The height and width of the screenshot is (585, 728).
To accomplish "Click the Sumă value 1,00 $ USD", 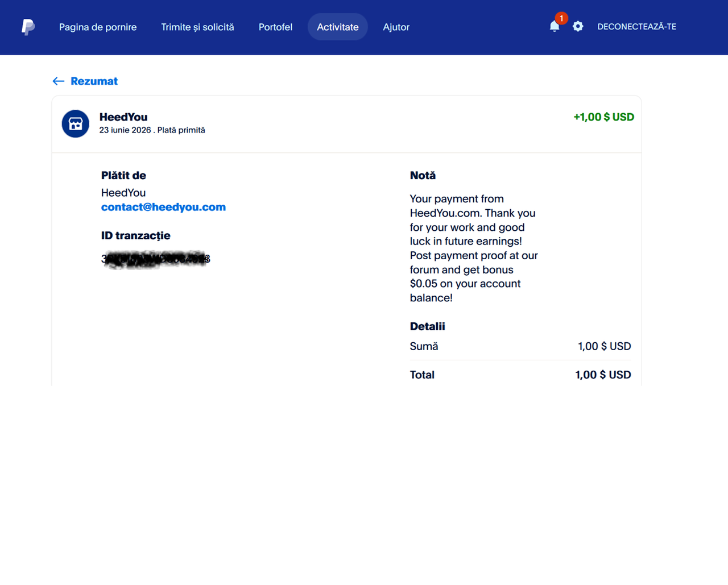I will tap(605, 346).
